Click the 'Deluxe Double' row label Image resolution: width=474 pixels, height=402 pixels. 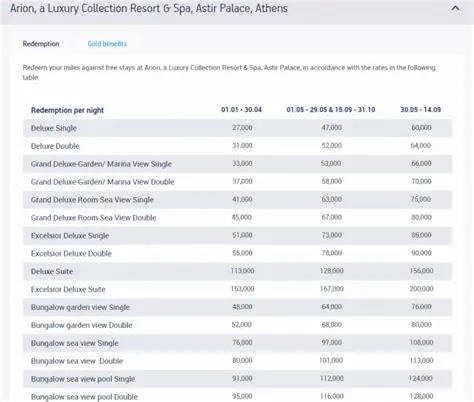pyautogui.click(x=55, y=146)
